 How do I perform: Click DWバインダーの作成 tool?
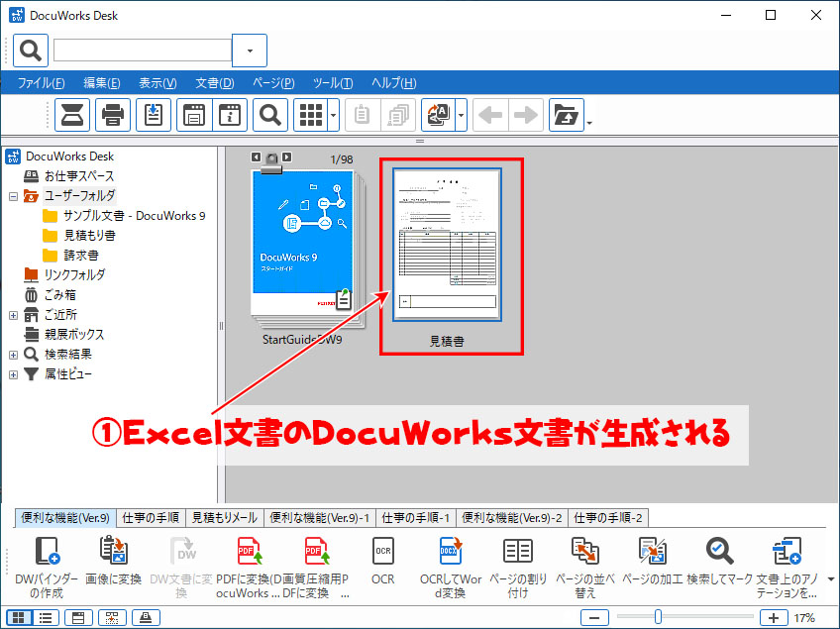click(47, 568)
